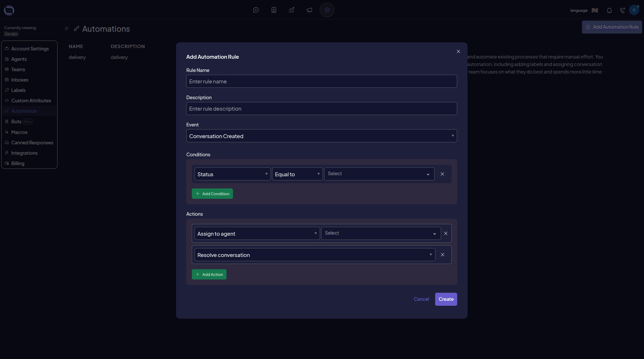
Task: Click the Enter rule name field
Action: tap(321, 81)
